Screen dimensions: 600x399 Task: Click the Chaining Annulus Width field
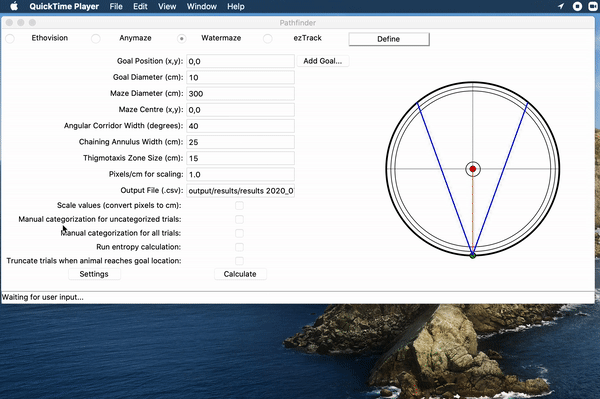[x=240, y=142]
